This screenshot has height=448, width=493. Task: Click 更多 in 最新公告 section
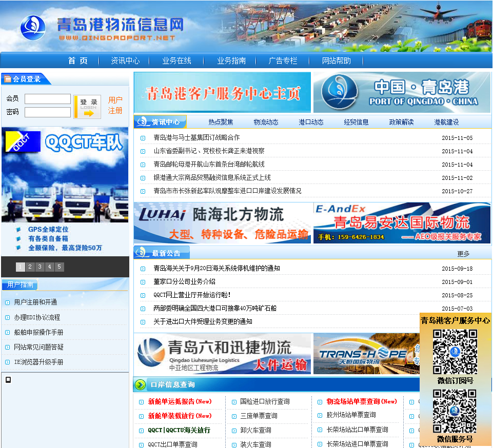pyautogui.click(x=463, y=254)
